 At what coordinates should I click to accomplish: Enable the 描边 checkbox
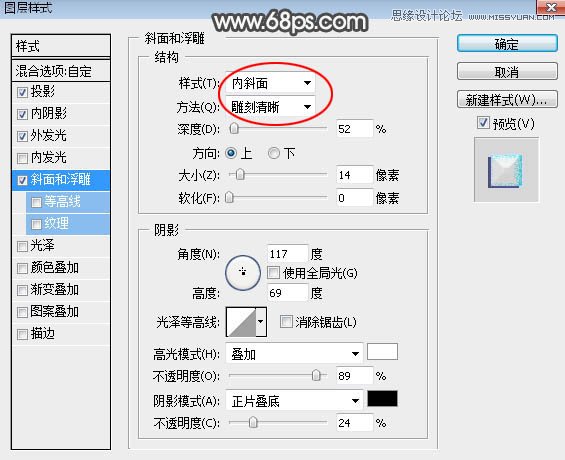(x=22, y=334)
